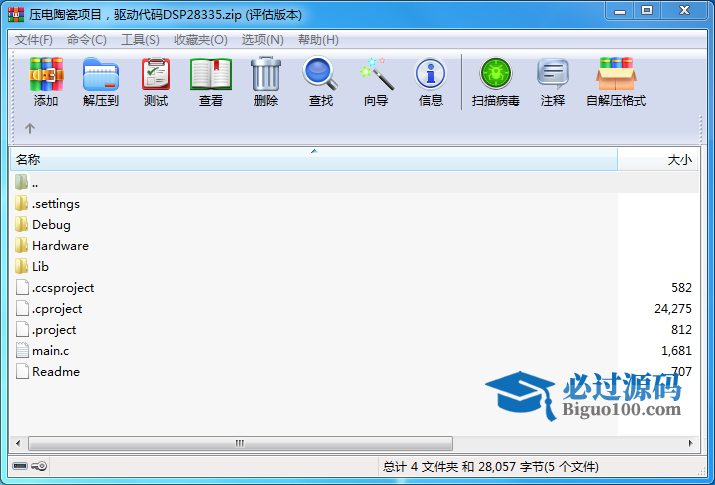Open the Options (选项) menu

click(x=263, y=40)
